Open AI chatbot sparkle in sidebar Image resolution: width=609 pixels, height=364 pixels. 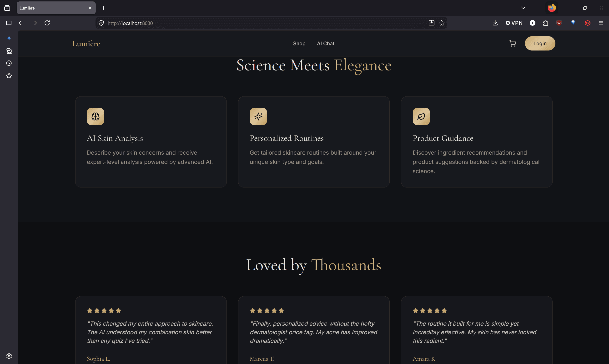point(9,38)
